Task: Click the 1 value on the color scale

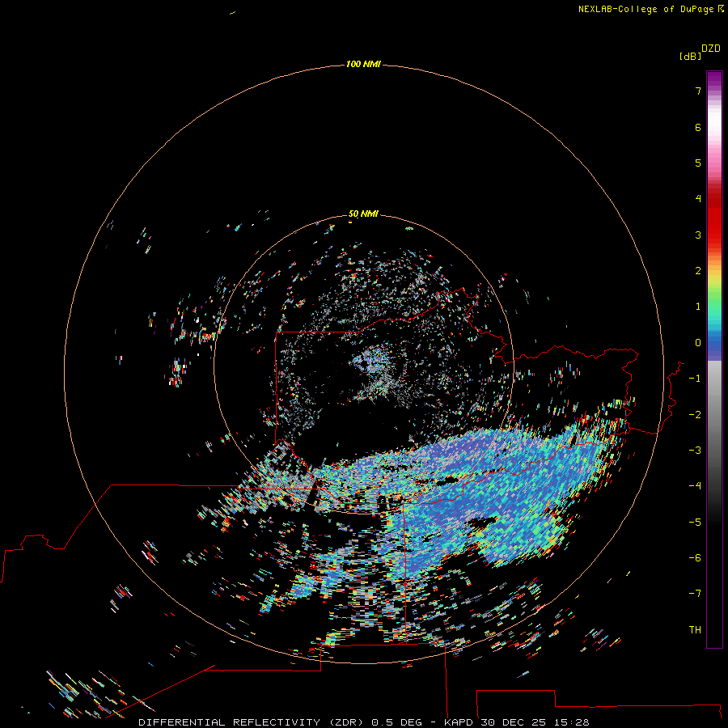Action: pyautogui.click(x=698, y=307)
